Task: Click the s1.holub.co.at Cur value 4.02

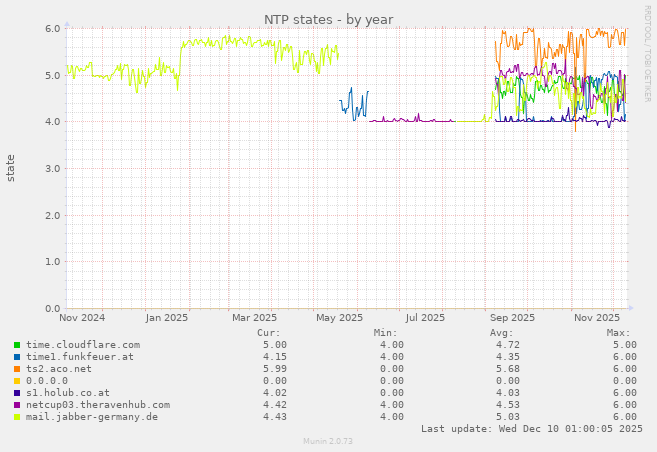Action: (x=275, y=393)
